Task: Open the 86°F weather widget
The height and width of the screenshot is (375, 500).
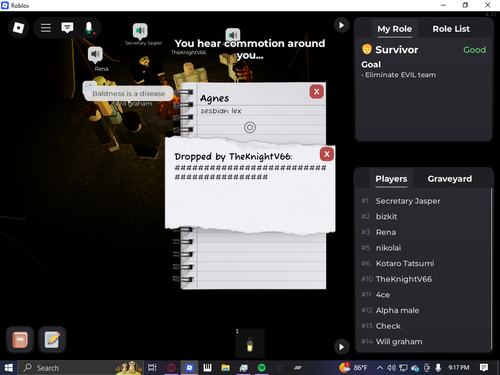Action: (x=353, y=367)
